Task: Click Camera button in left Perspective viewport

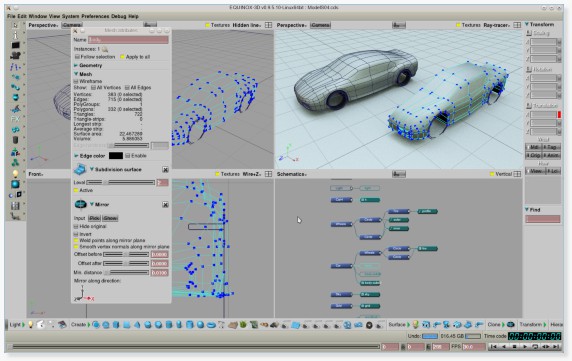Action: point(72,25)
